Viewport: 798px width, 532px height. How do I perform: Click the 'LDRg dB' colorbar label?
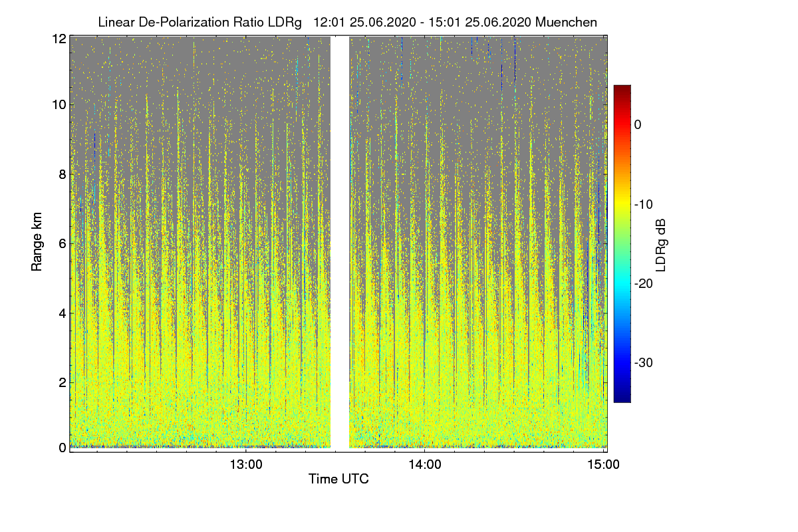[660, 245]
